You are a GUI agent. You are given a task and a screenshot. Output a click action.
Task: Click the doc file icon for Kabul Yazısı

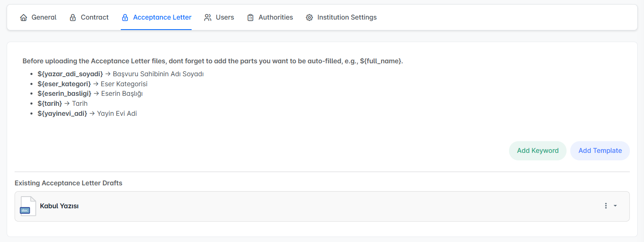point(27,206)
